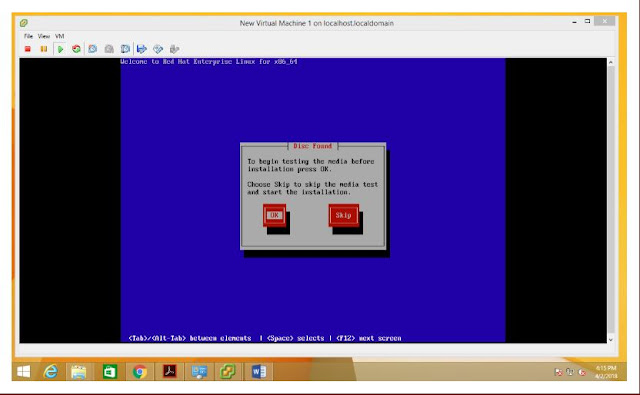This screenshot has height=395, width=640.
Task: Click the network system tray icon
Action: click(x=570, y=372)
